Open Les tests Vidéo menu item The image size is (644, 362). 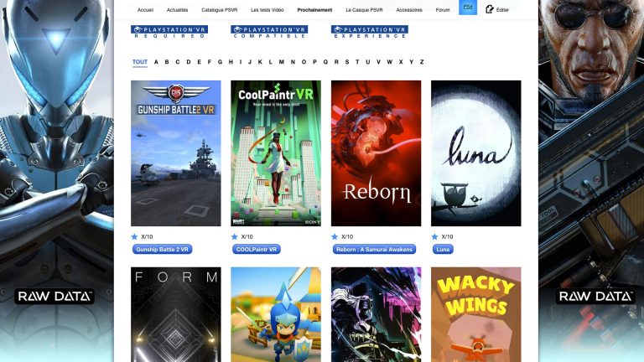point(267,10)
